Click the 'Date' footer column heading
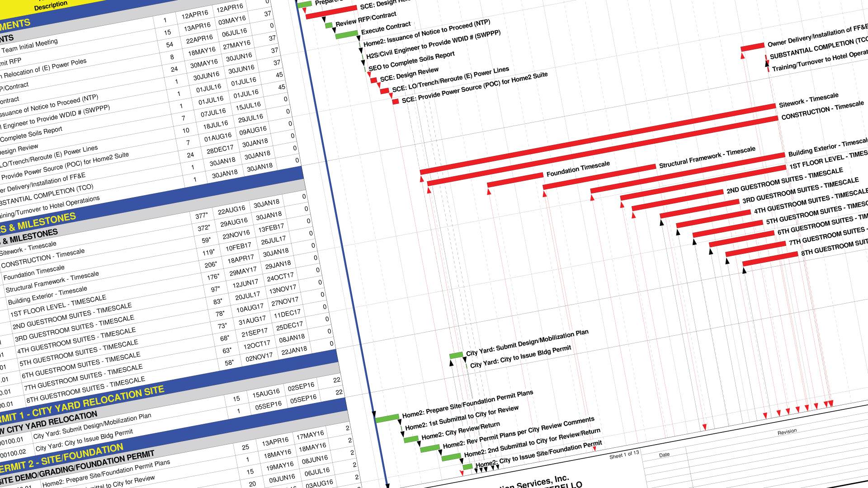Viewport: 868px width, 488px height. coord(665,455)
